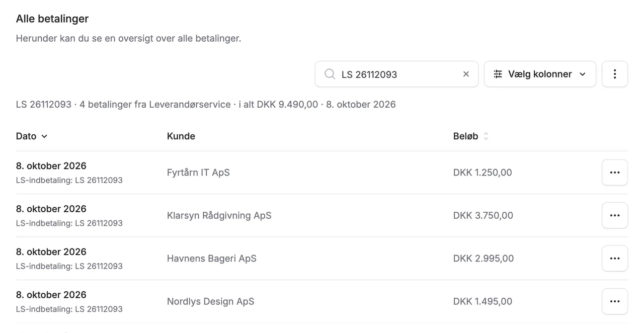Image resolution: width=644 pixels, height=333 pixels.
Task: Click the Kunde column header
Action: (181, 136)
